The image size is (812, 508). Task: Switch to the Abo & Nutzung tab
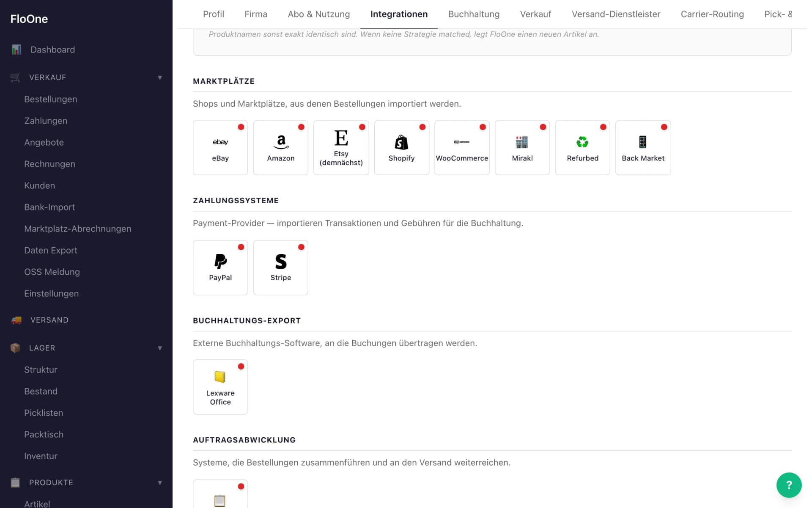tap(319, 14)
